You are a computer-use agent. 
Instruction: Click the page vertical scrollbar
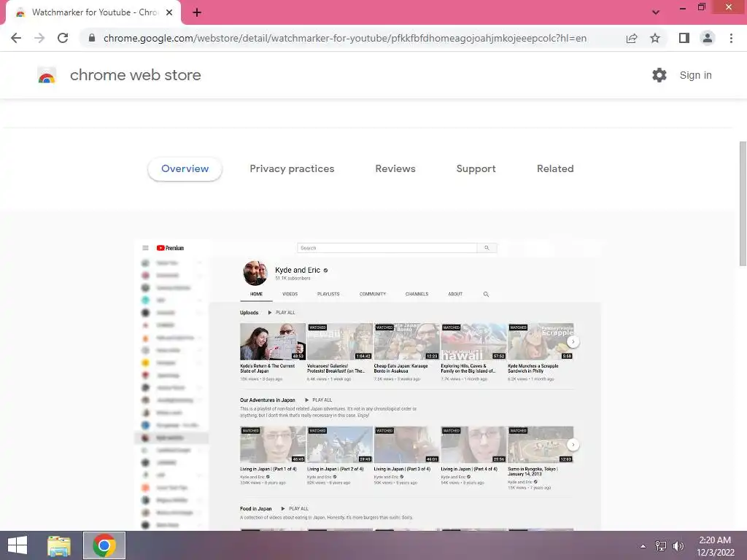coord(743,204)
